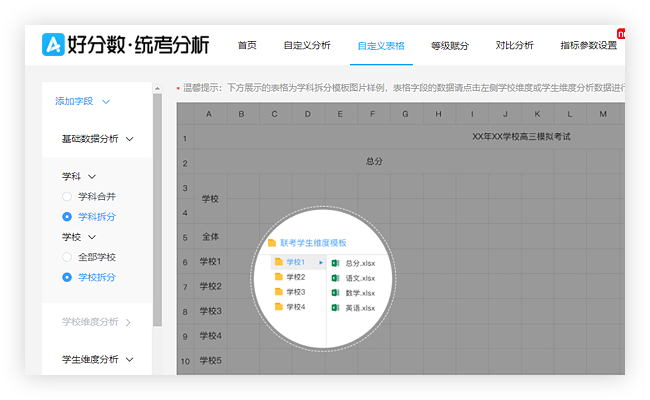The image size is (650, 400).
Task: Click the 学校1 folder icon
Action: 279,262
